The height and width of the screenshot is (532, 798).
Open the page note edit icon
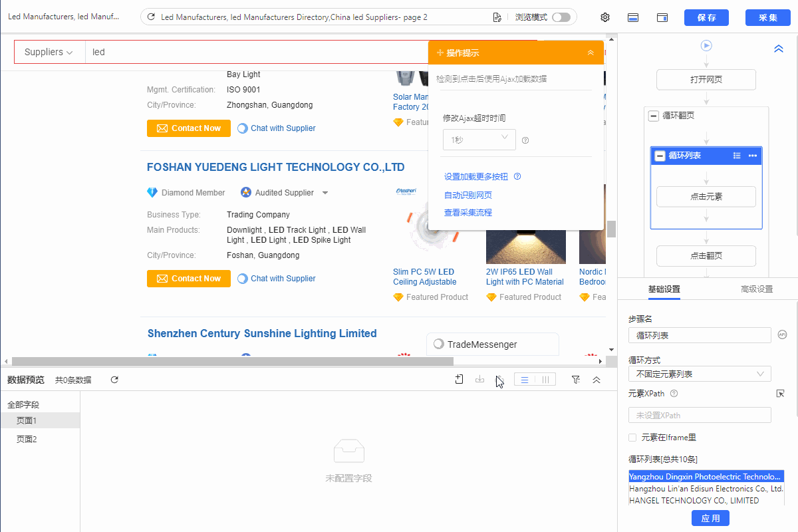click(x=497, y=17)
